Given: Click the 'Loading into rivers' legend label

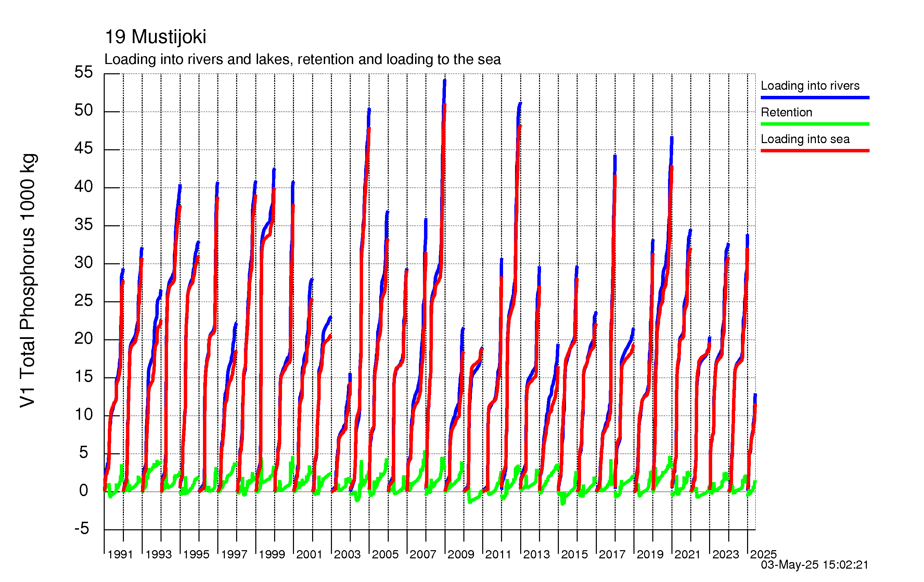Looking at the screenshot, I should 810,86.
